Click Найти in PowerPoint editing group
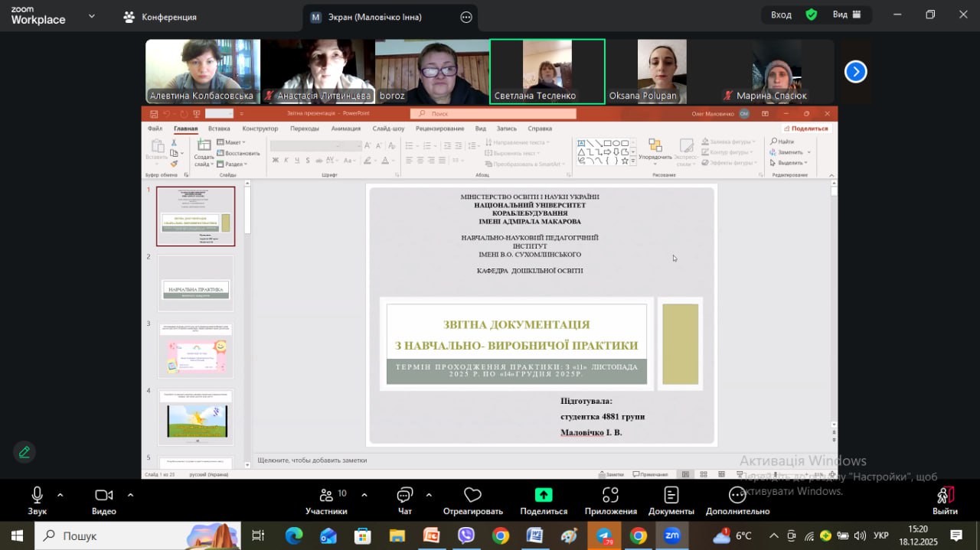 pos(782,142)
